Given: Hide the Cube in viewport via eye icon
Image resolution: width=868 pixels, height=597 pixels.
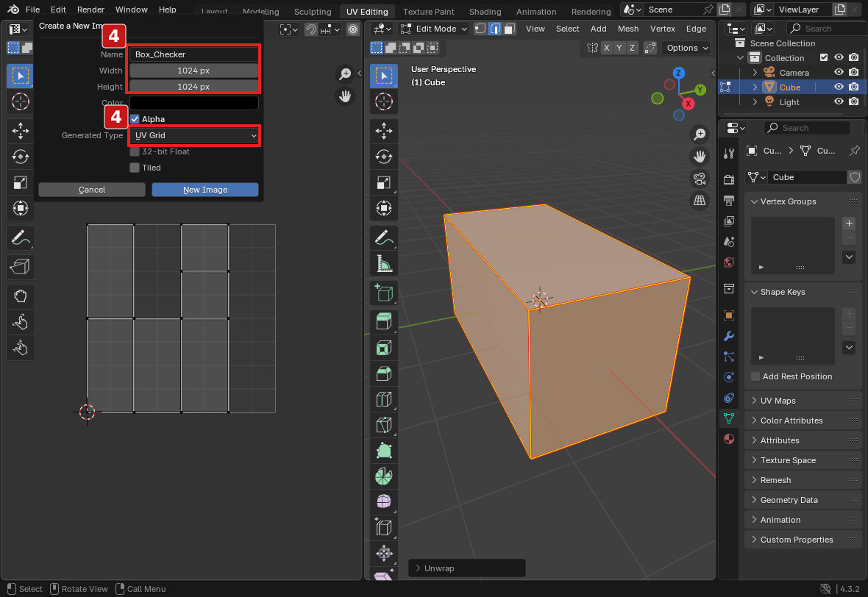Looking at the screenshot, I should pos(839,87).
